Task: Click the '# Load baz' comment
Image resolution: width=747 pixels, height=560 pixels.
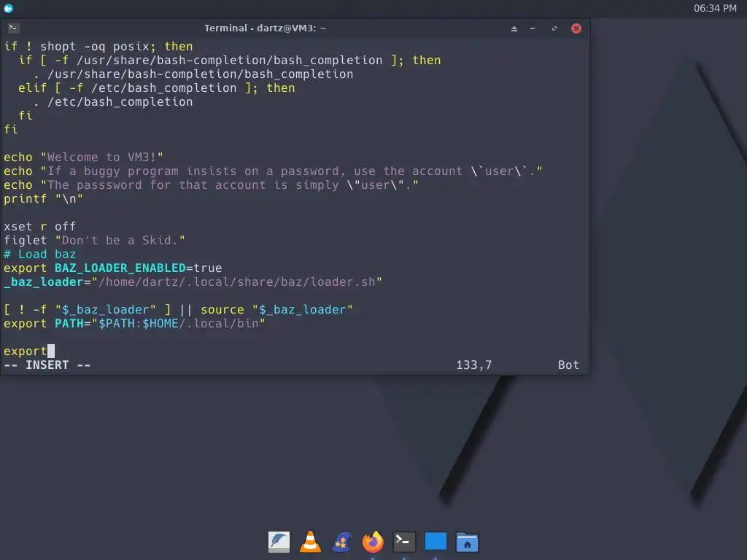Action: (x=39, y=254)
